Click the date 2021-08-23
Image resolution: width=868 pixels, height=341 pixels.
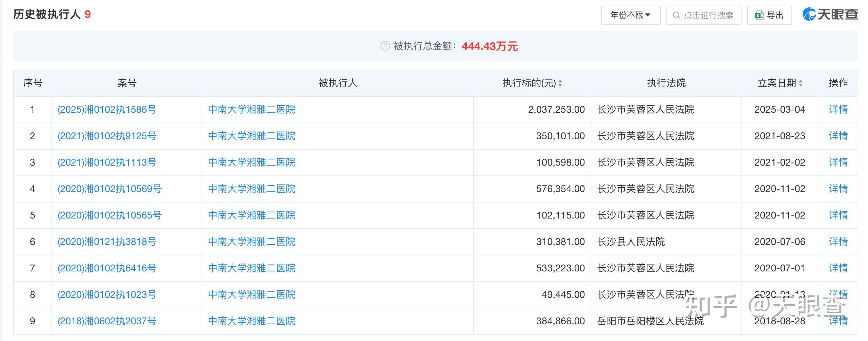click(x=780, y=136)
